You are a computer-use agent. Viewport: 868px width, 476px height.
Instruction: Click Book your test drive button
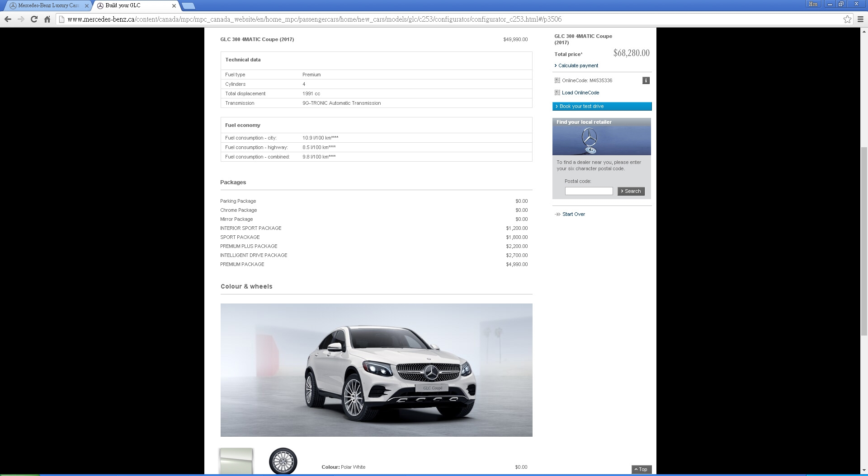click(602, 106)
